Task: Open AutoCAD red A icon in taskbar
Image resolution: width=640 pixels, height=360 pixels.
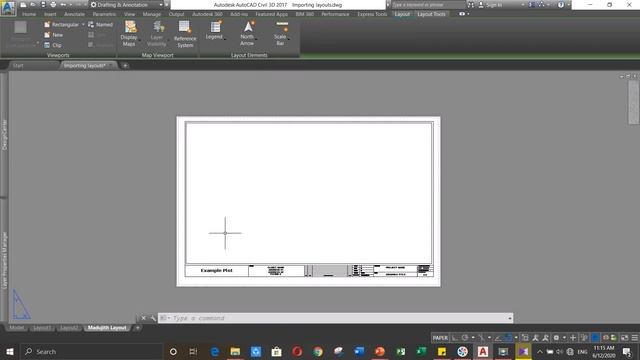Action: click(483, 351)
